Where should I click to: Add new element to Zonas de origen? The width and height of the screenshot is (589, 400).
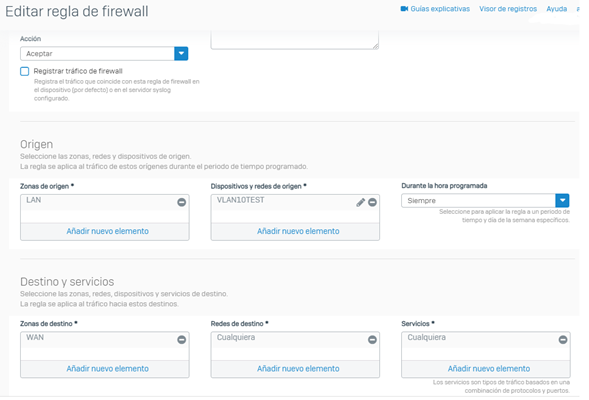click(x=107, y=231)
